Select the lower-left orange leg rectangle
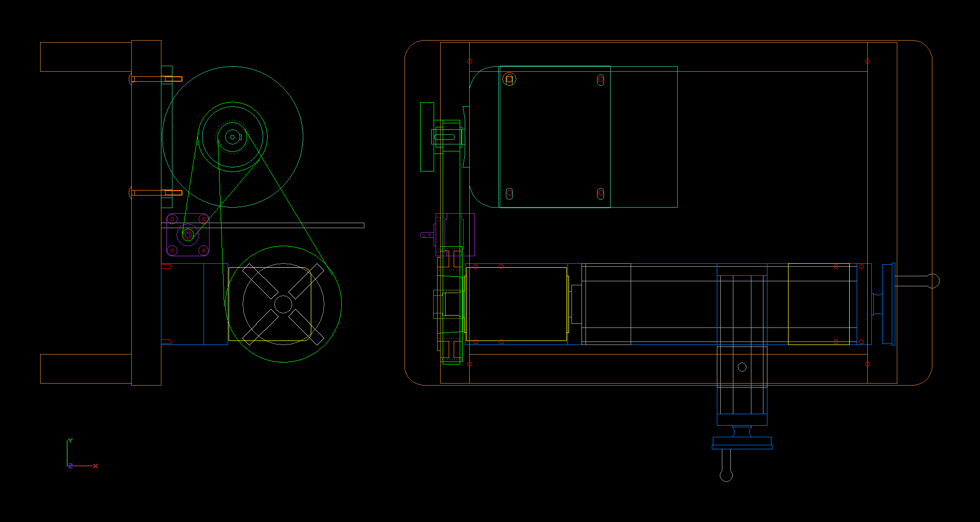This screenshot has width=980, height=522. 86,369
